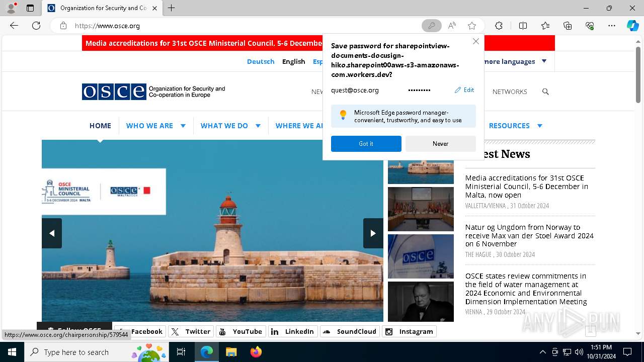Open the tab actions menu icon
Image resolution: width=644 pixels, height=362 pixels.
[30, 8]
